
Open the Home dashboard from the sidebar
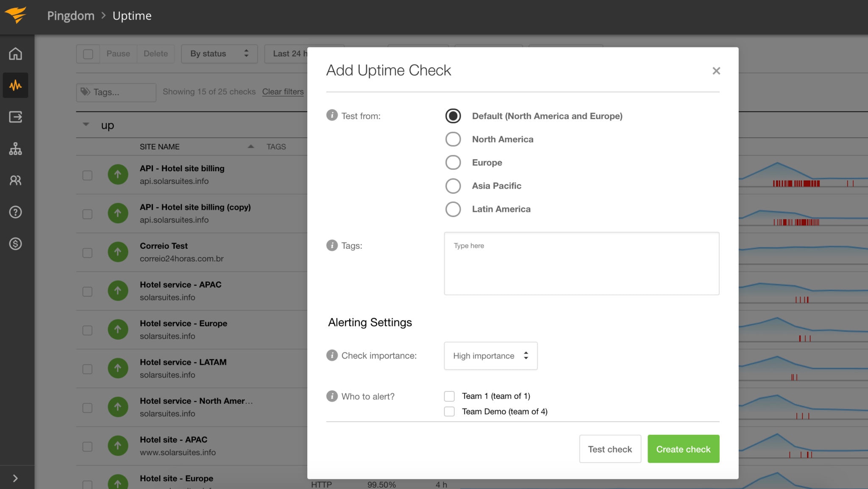(x=15, y=53)
